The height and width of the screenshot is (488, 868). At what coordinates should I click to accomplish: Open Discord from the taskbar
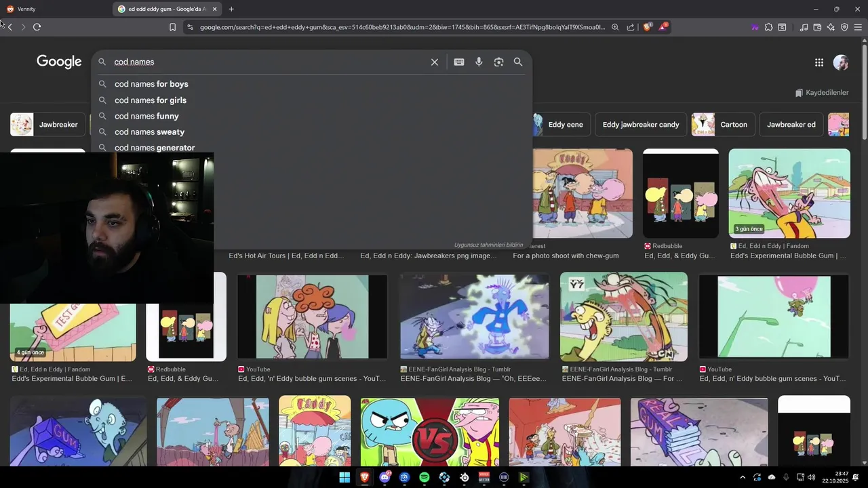[384, 477]
